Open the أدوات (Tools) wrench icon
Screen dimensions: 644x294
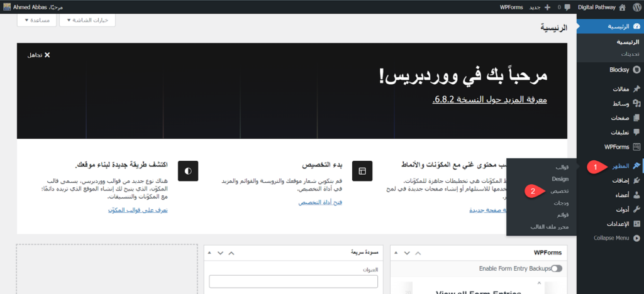pyautogui.click(x=636, y=209)
